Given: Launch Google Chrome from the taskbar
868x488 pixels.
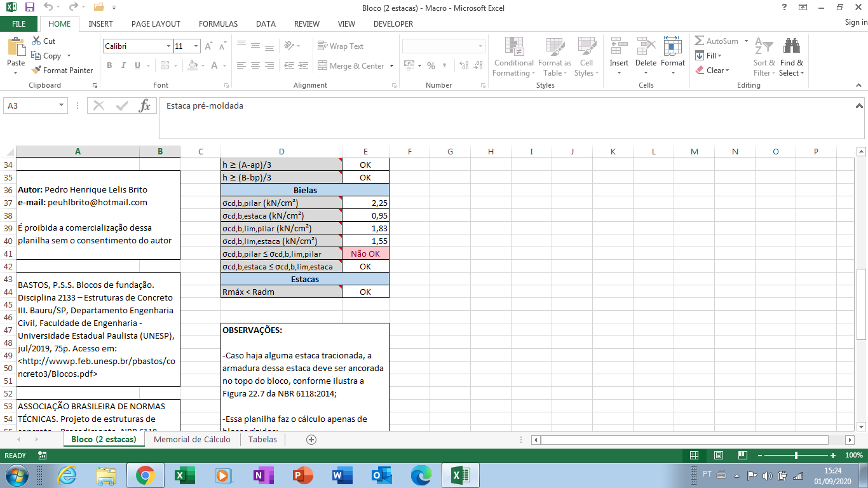Looking at the screenshot, I should point(145,475).
